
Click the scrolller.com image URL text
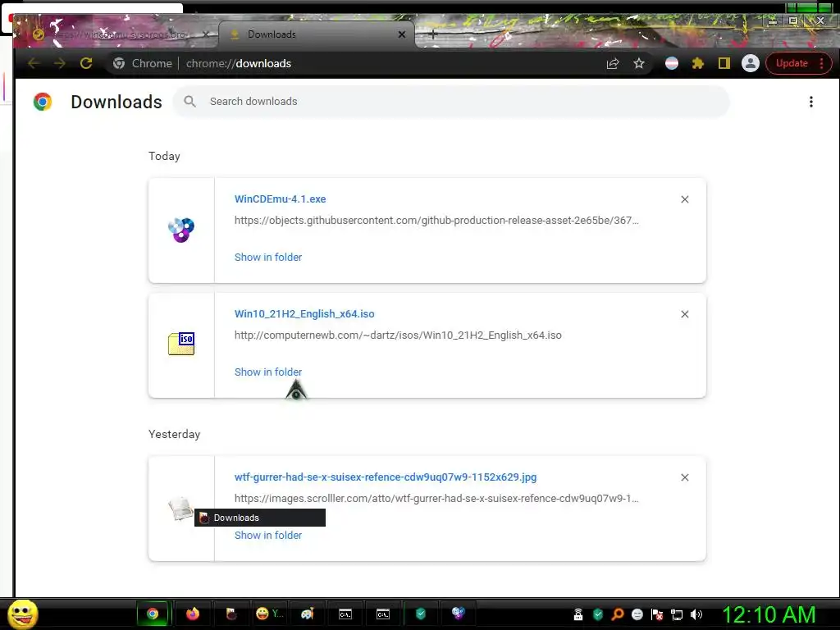pos(436,498)
